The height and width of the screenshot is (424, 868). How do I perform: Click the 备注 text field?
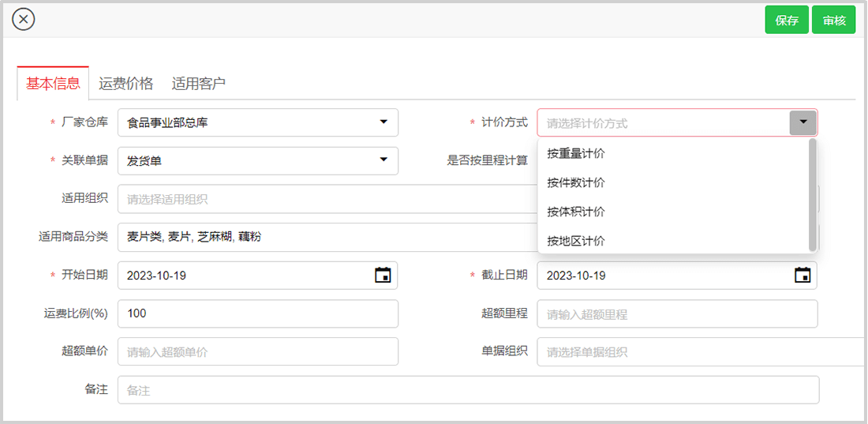pos(468,390)
